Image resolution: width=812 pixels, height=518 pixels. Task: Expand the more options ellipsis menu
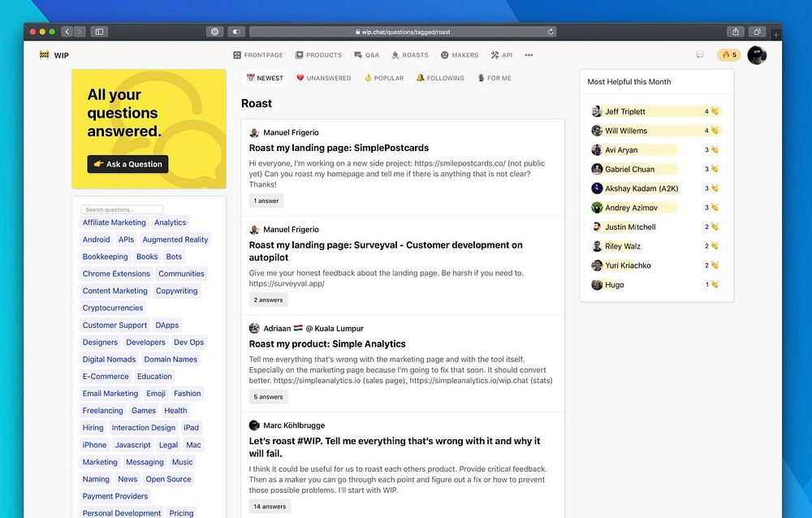tap(529, 55)
